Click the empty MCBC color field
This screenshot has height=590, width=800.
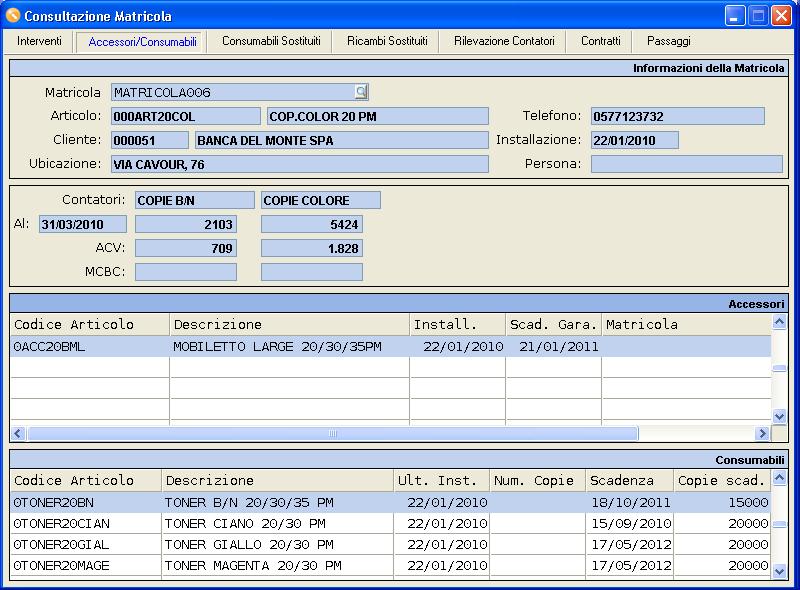pos(312,272)
